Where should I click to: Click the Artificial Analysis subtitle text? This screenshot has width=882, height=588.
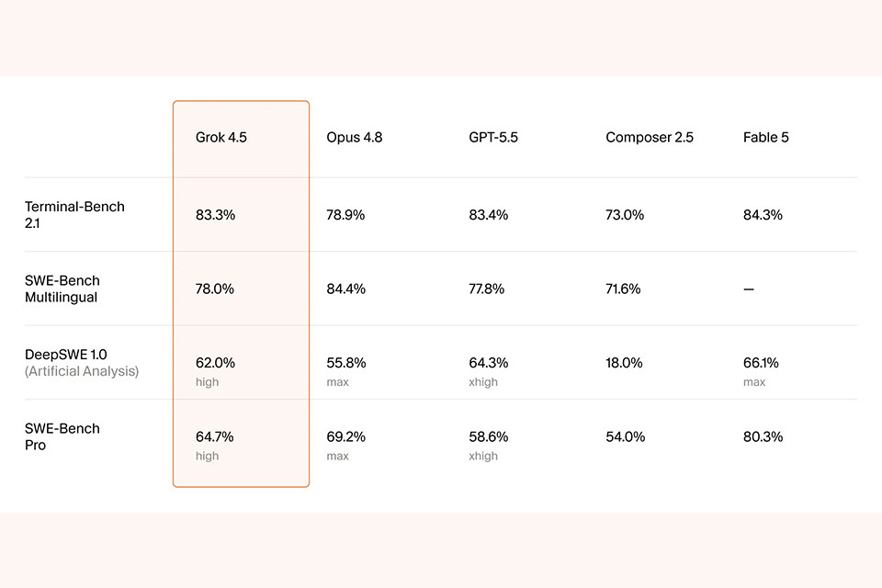point(82,371)
